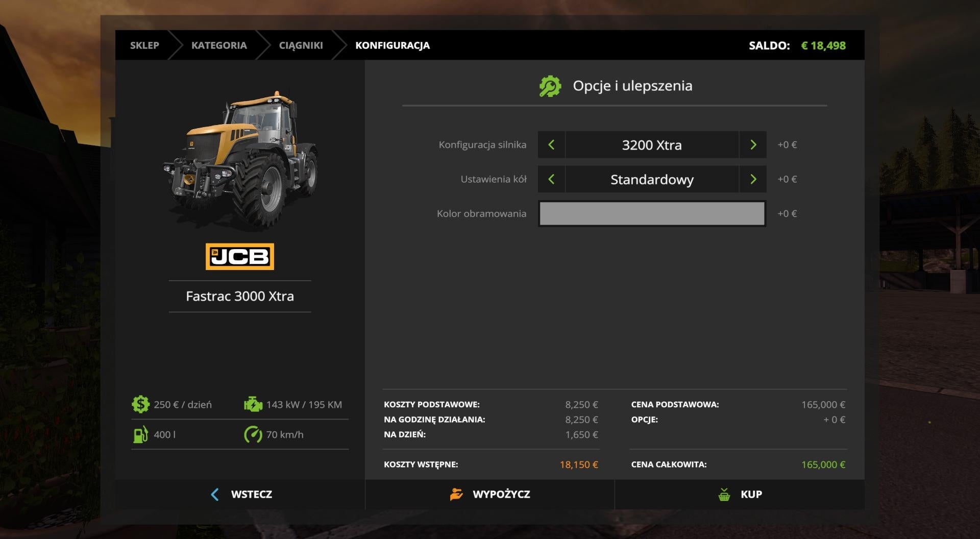Switch to previous wheel setup
The height and width of the screenshot is (539, 980).
pyautogui.click(x=551, y=179)
